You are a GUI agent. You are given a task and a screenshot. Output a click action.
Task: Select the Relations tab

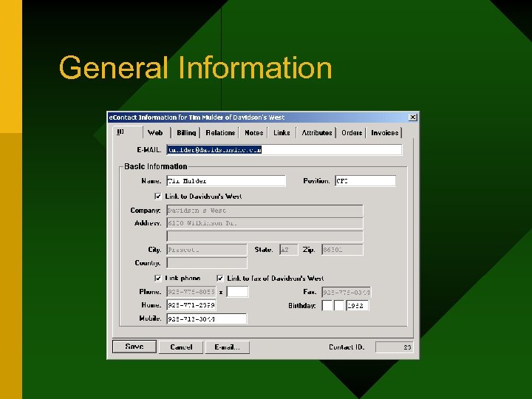click(220, 133)
